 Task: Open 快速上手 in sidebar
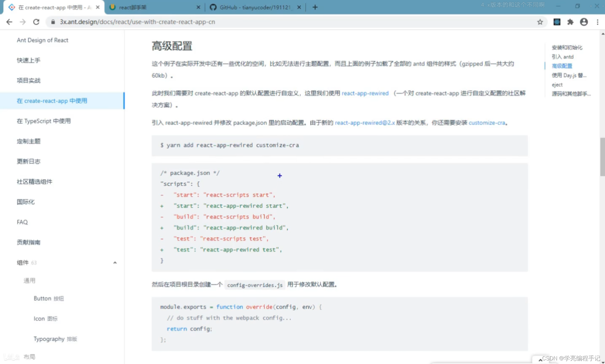tap(29, 60)
